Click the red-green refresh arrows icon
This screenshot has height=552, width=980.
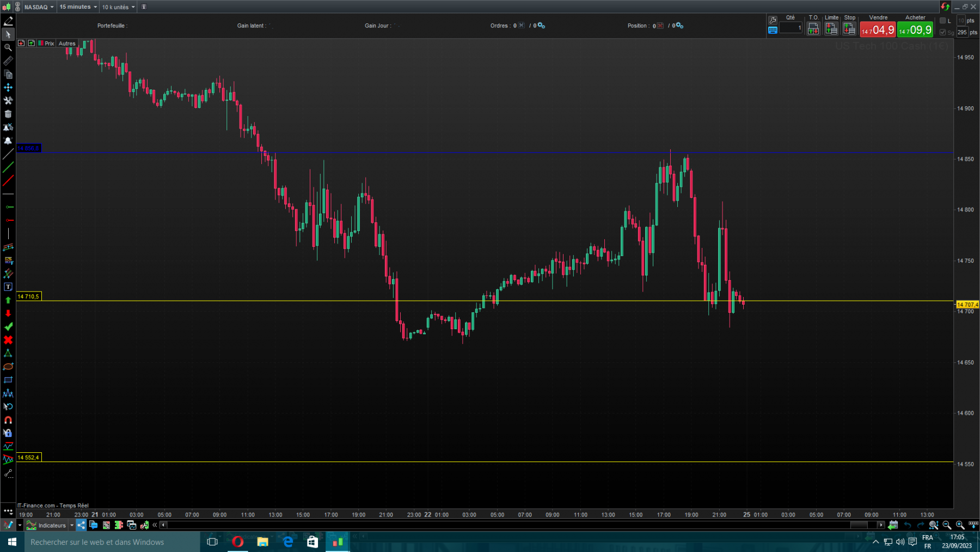pos(945,7)
